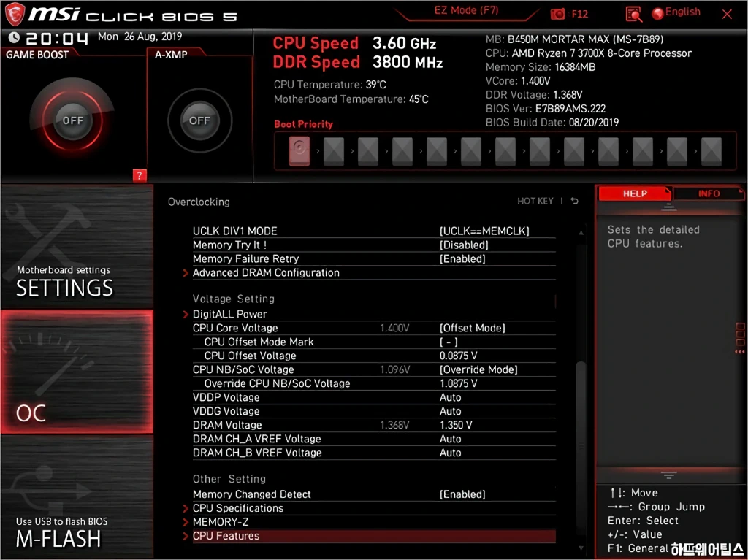Screen dimensions: 748x560
Task: Click the help panel bottom collapse handle
Action: coord(668,475)
